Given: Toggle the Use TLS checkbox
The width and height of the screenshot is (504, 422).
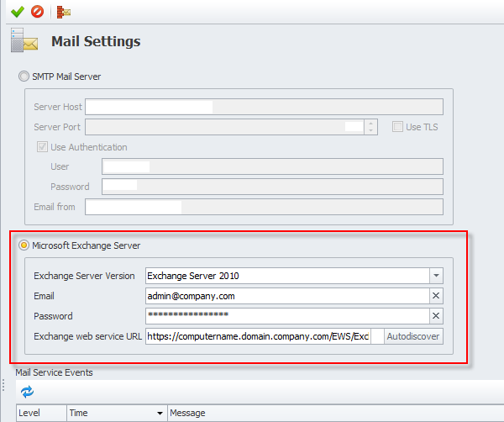Looking at the screenshot, I should click(398, 127).
